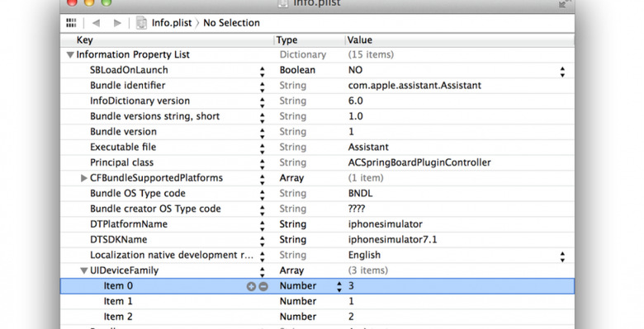Select the Principal class key

[x=121, y=162]
